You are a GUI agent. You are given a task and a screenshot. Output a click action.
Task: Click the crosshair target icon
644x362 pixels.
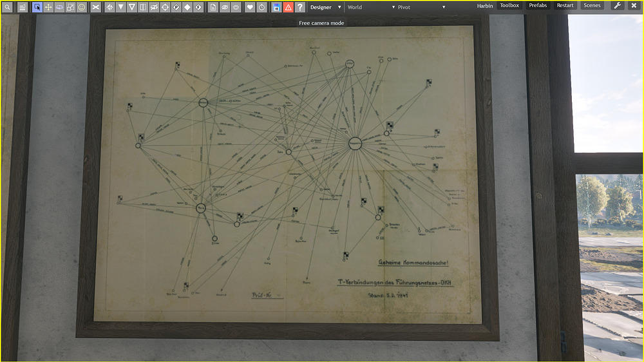[165, 7]
